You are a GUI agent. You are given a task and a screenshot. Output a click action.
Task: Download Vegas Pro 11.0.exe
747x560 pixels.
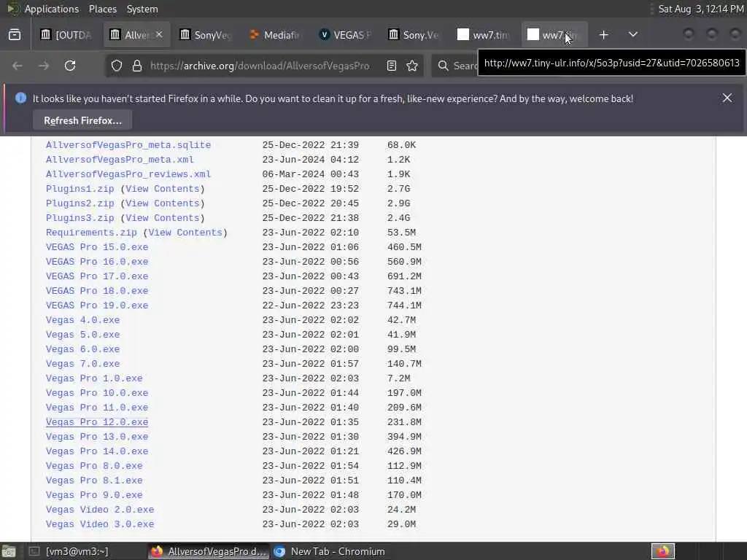[x=97, y=408]
